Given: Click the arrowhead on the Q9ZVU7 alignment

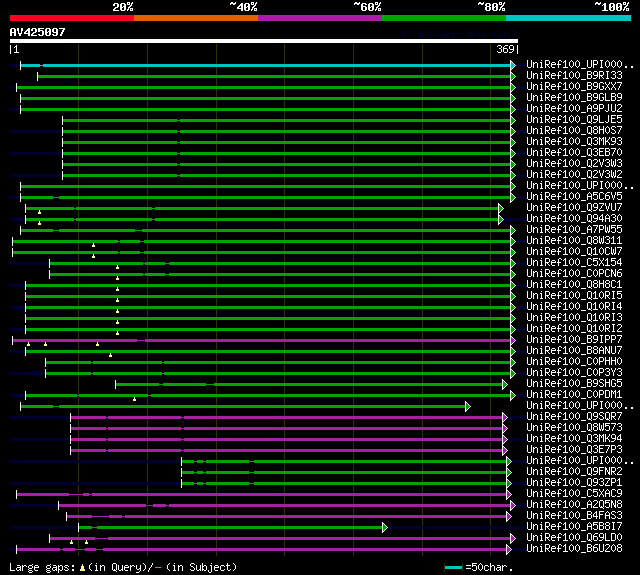Looking at the screenshot, I should 501,208.
